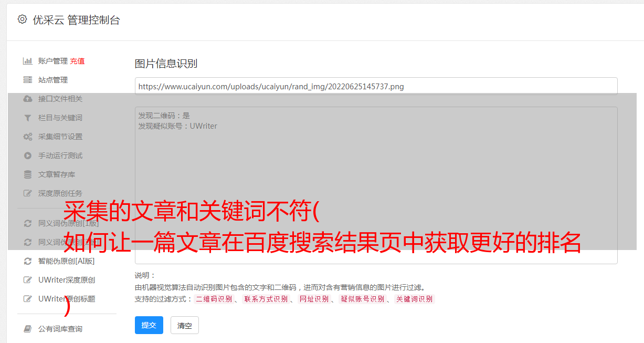Image resolution: width=644 pixels, height=343 pixels.
Task: Click the edit icon for UWriter深度原创
Action: coord(28,280)
